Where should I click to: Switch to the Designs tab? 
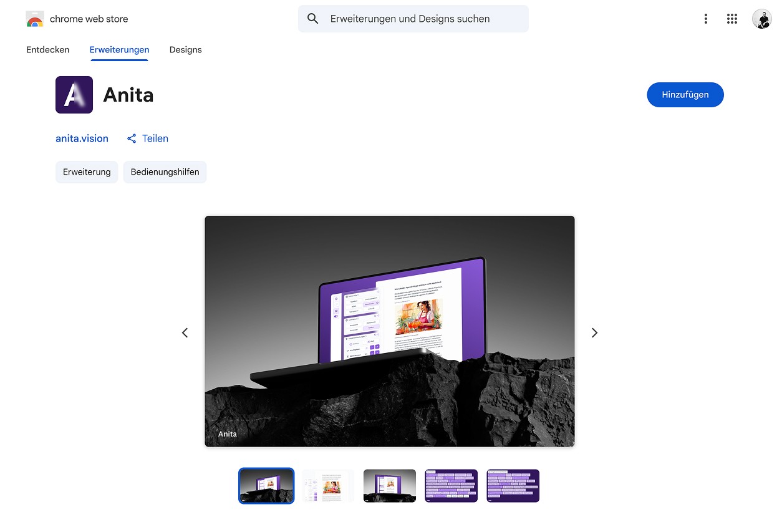pyautogui.click(x=186, y=50)
